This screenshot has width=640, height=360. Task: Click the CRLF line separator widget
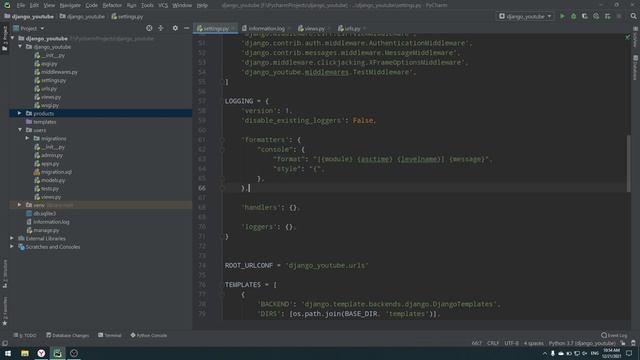pyautogui.click(x=493, y=343)
